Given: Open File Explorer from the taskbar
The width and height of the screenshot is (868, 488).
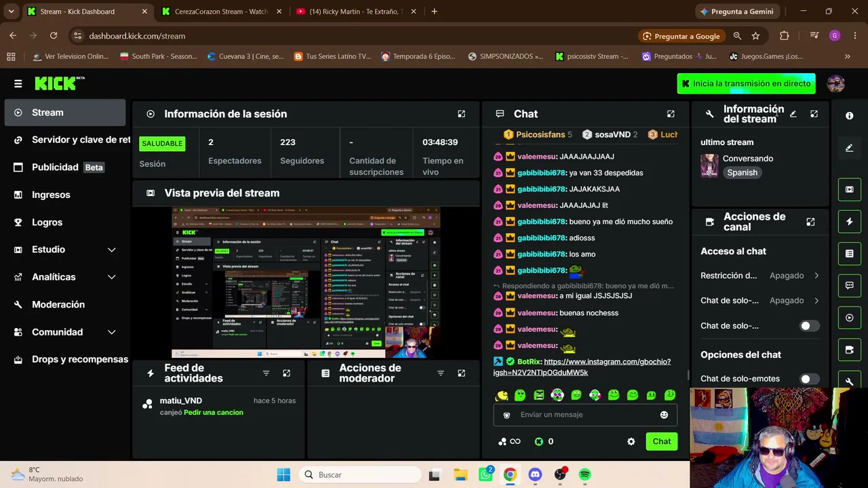Looking at the screenshot, I should click(x=460, y=474).
